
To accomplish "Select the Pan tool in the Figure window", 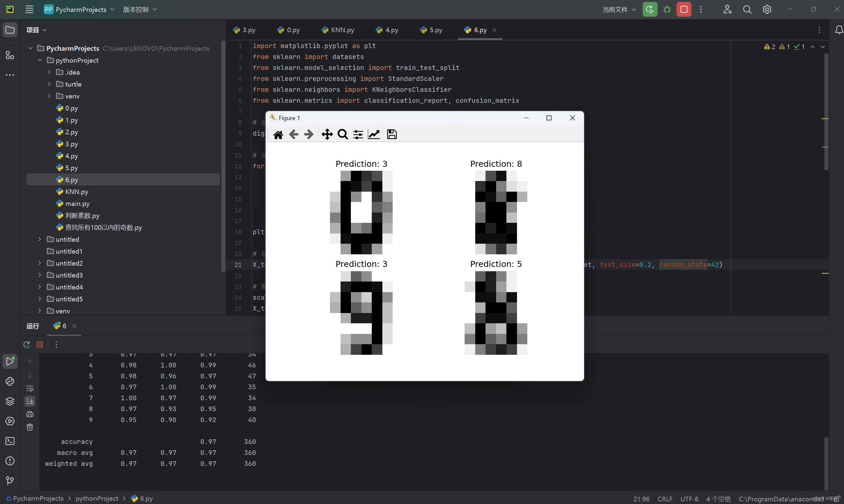I will [x=327, y=134].
